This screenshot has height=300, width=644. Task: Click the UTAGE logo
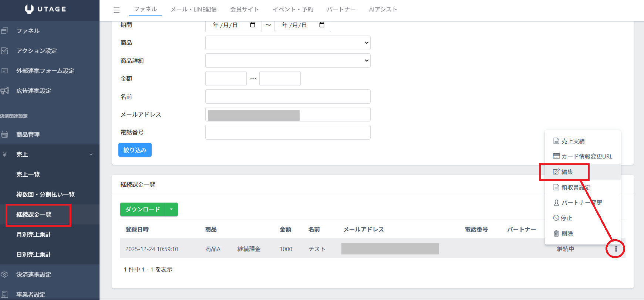pos(45,9)
